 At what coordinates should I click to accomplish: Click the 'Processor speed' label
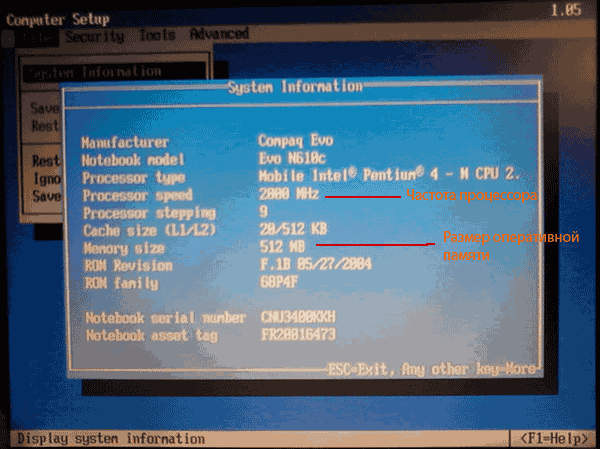(x=137, y=195)
